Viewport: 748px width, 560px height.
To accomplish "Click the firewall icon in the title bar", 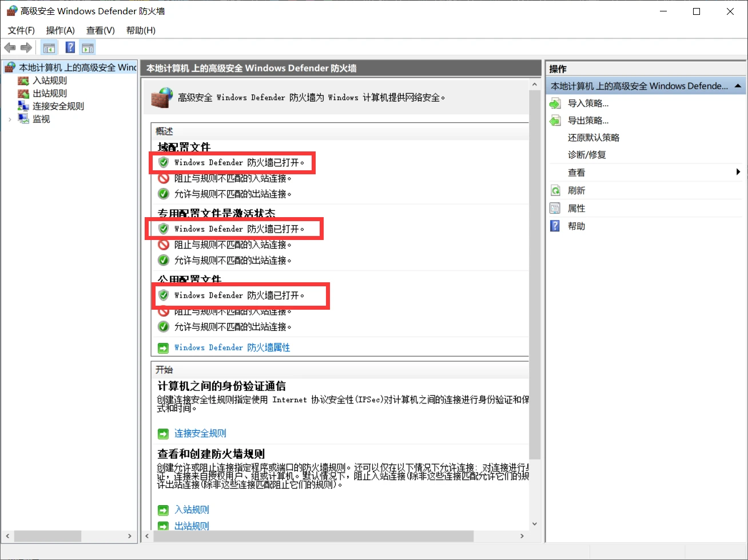I will 11,11.
